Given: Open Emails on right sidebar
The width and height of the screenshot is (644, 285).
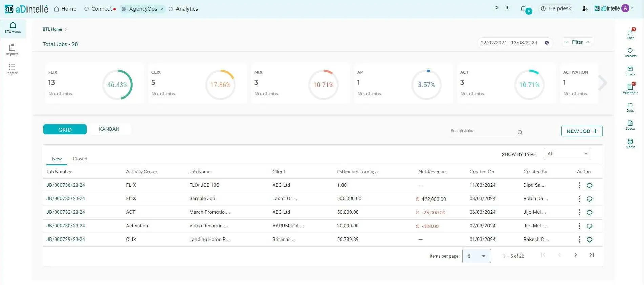Looking at the screenshot, I should click(x=630, y=71).
